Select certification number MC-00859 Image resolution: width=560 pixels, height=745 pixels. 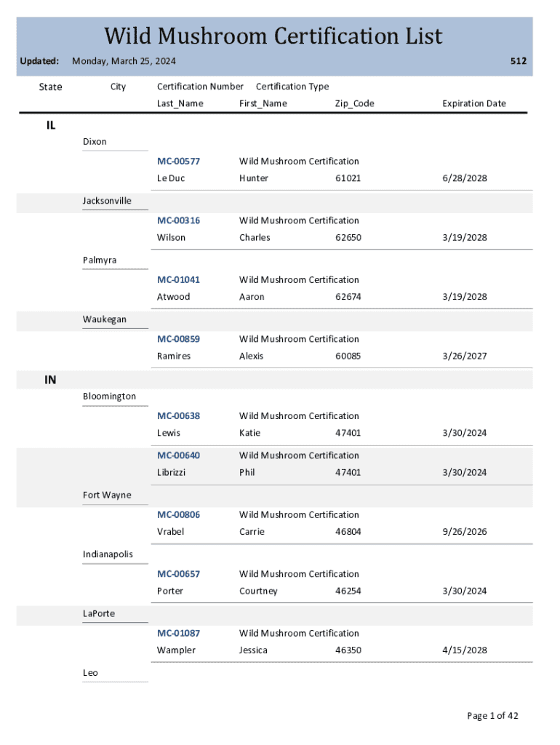(x=178, y=339)
